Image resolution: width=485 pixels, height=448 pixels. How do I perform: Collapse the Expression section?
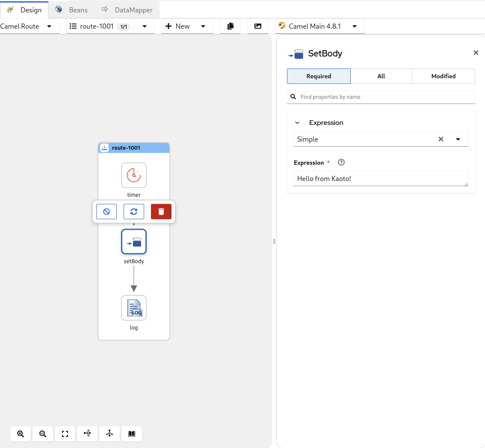297,123
